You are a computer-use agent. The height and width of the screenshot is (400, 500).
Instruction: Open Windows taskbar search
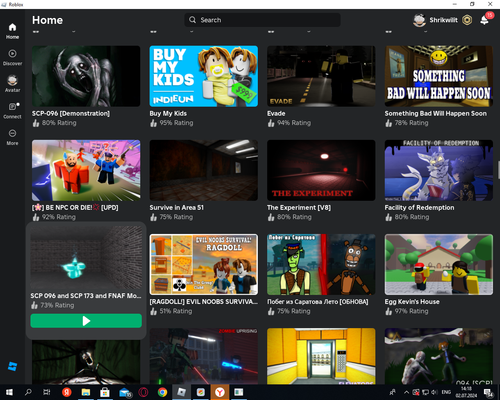28,392
